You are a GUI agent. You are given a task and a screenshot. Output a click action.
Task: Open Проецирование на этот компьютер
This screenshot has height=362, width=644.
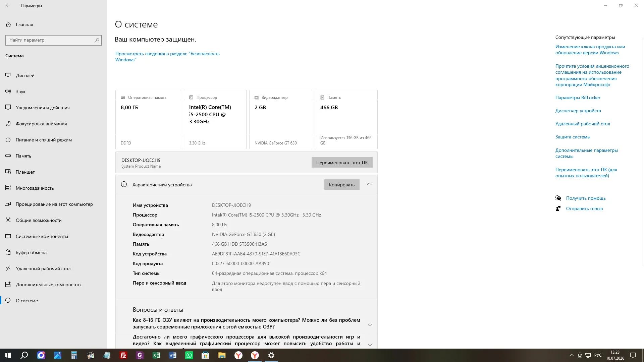point(54,204)
